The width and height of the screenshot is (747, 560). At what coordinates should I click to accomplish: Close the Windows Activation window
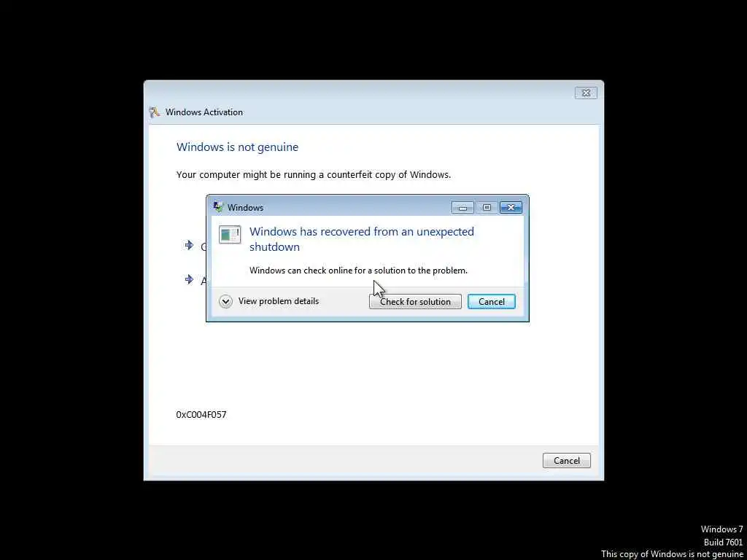tap(586, 93)
